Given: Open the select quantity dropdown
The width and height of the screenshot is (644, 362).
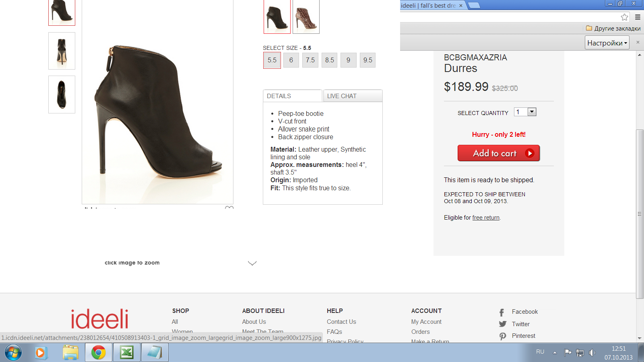Looking at the screenshot, I should (532, 112).
